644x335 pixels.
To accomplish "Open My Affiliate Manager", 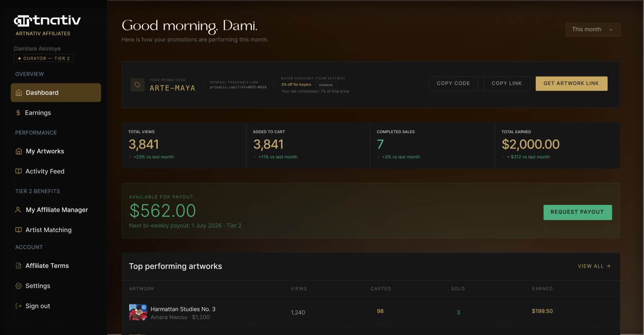I will click(56, 210).
